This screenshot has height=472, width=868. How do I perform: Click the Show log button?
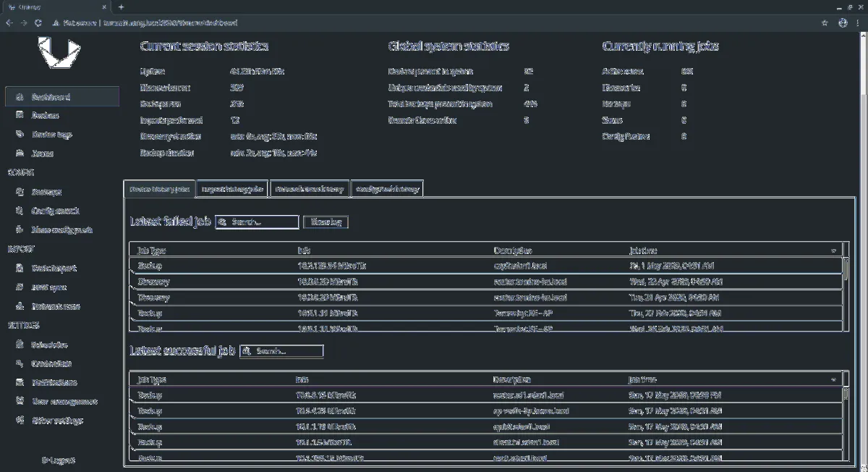(325, 222)
